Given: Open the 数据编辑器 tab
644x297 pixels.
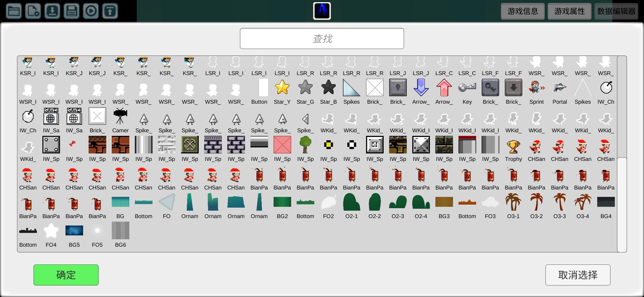Looking at the screenshot, I should click(616, 11).
